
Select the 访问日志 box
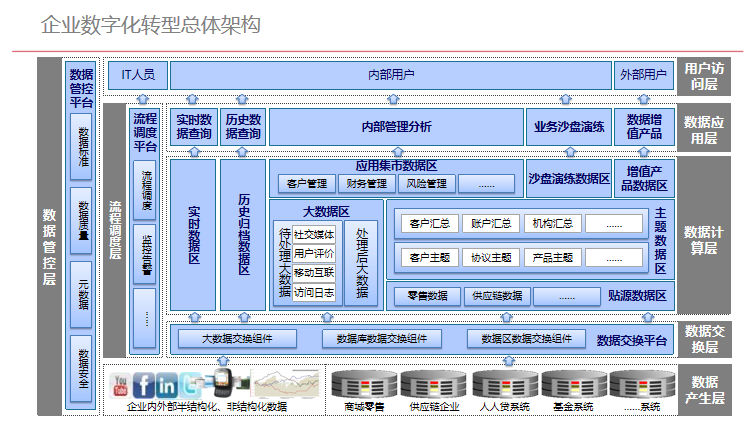click(313, 292)
